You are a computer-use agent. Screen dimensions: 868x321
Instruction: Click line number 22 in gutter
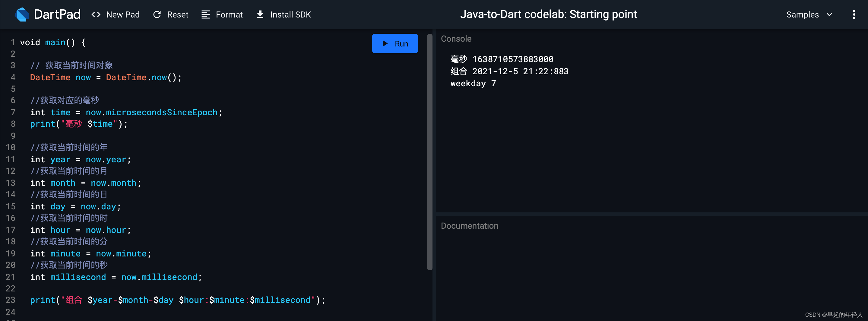click(11, 289)
